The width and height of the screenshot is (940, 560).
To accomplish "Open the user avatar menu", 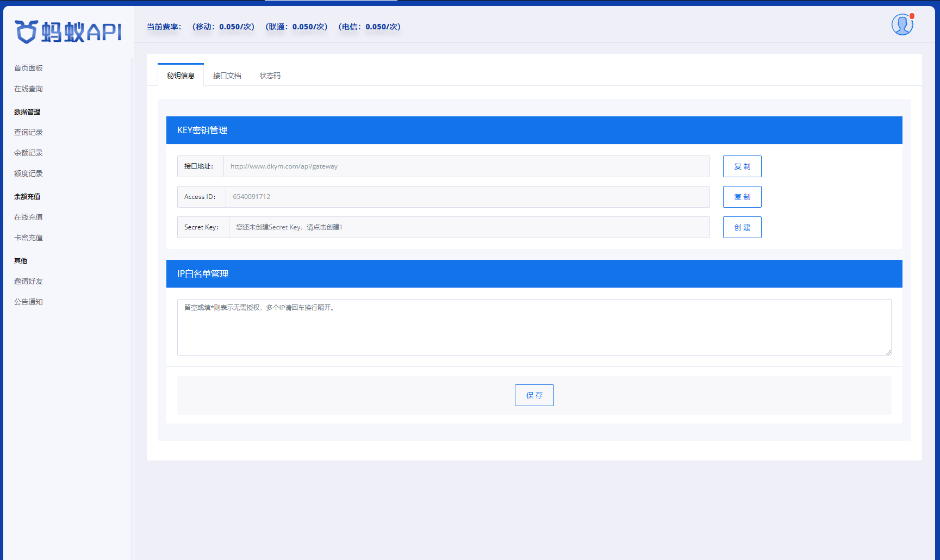I will pos(902,24).
